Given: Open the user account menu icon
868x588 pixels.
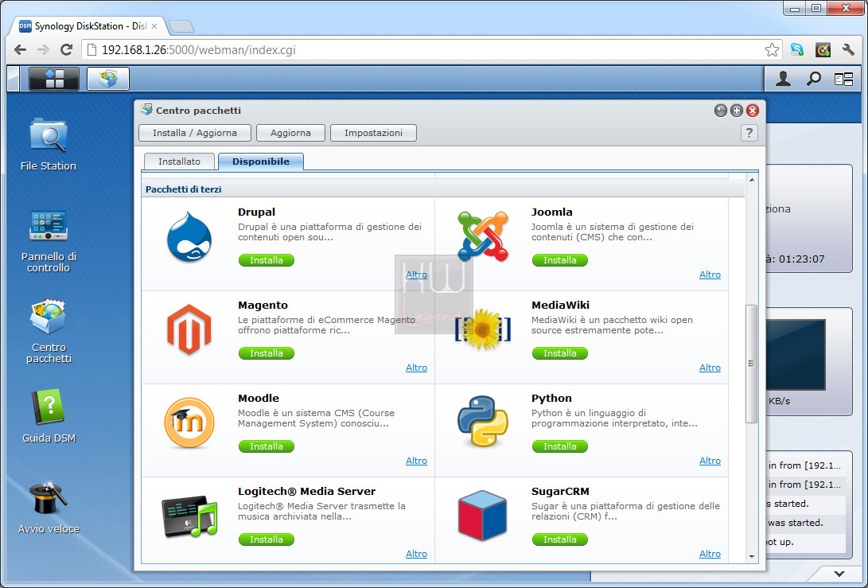Looking at the screenshot, I should [783, 80].
